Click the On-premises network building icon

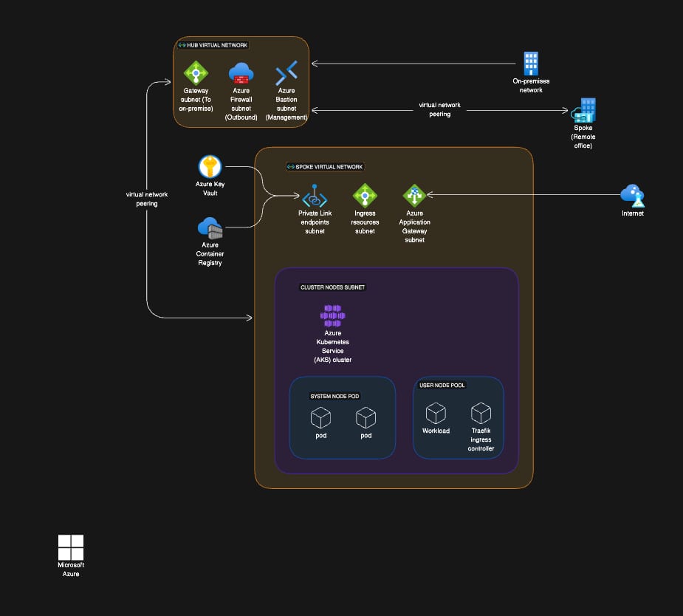531,64
